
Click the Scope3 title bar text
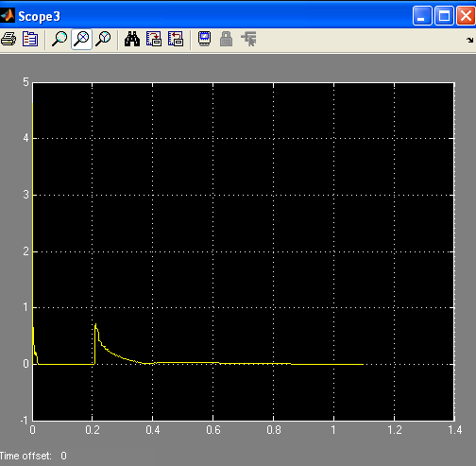(x=39, y=16)
